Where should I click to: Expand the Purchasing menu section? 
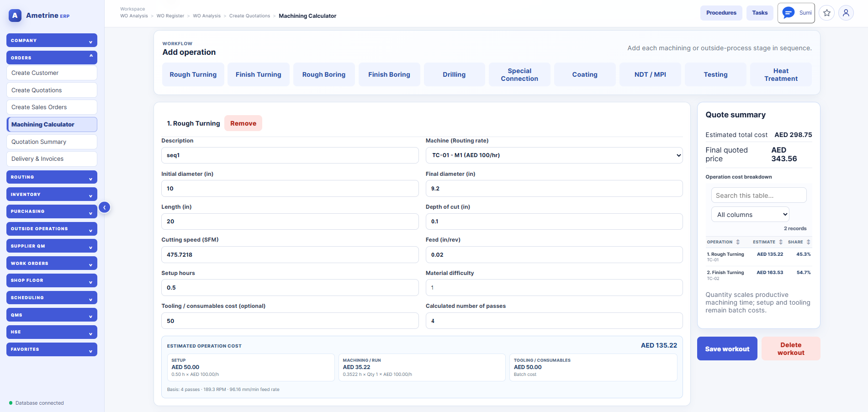(x=52, y=211)
